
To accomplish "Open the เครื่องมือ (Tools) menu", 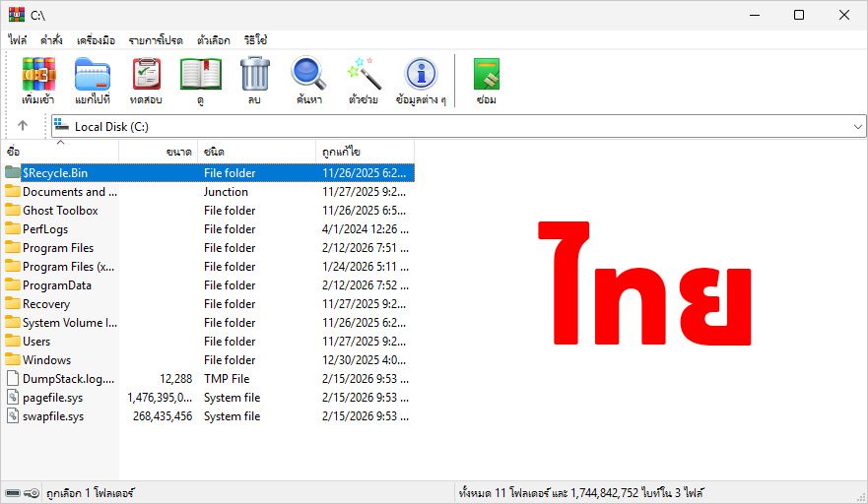I will pyautogui.click(x=96, y=40).
